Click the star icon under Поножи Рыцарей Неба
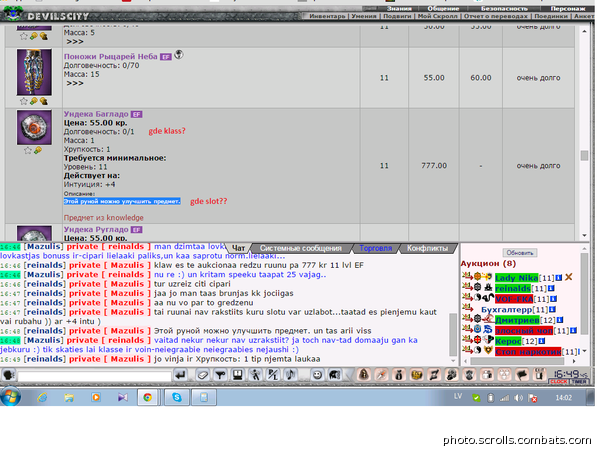The image size is (600, 450). coord(24,101)
